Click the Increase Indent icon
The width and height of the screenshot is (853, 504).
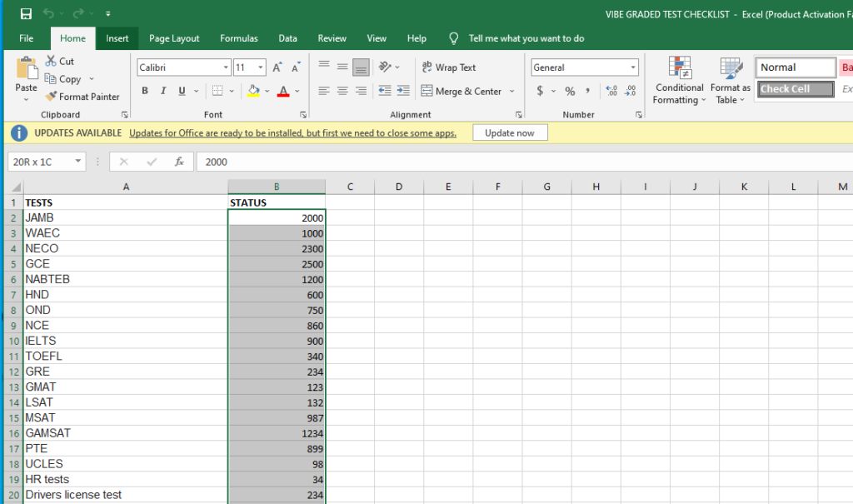coord(403,91)
